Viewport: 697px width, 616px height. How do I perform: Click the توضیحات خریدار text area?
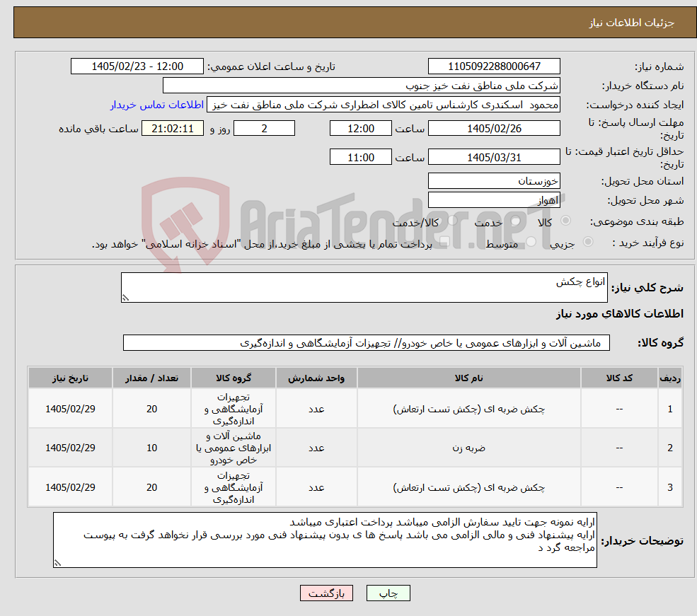coord(325,540)
